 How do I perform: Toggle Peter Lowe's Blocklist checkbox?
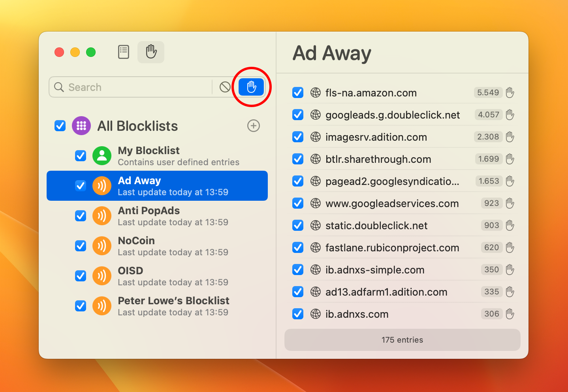(x=81, y=306)
